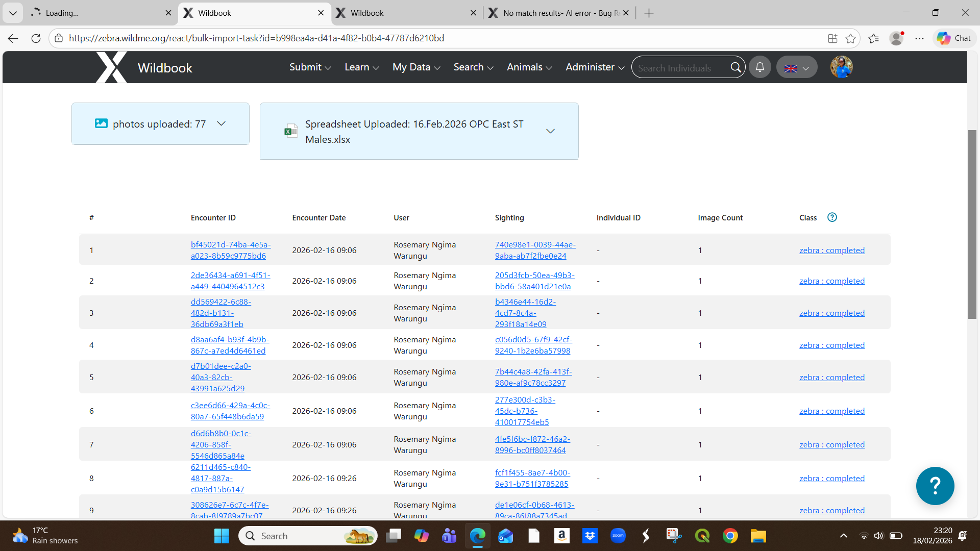Open user profile avatar in navbar

[x=841, y=67]
